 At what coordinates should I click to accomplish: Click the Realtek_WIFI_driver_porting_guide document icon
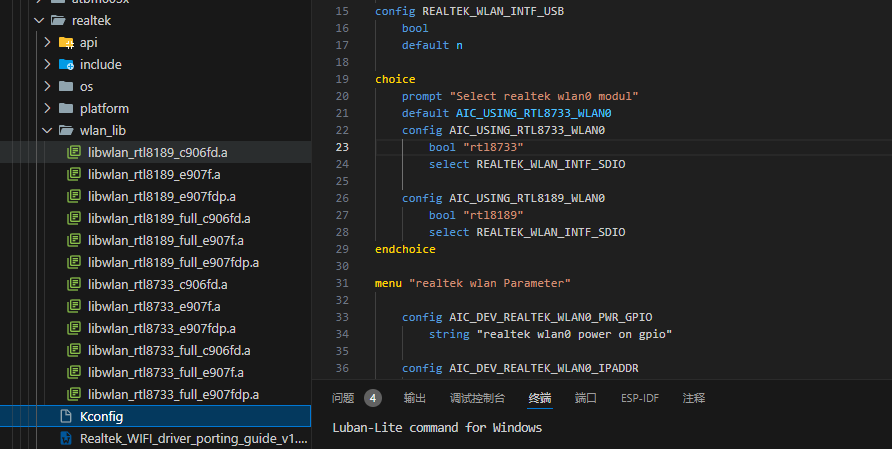[x=66, y=439]
